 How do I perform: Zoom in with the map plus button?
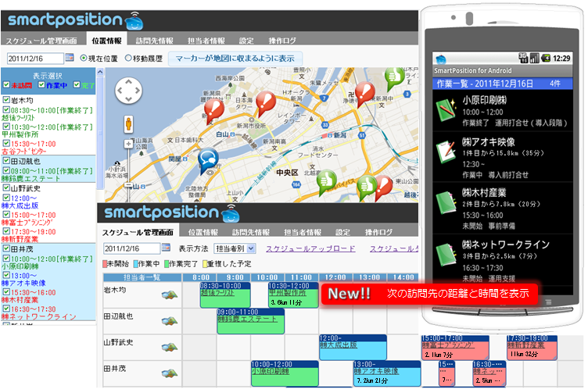tap(128, 144)
